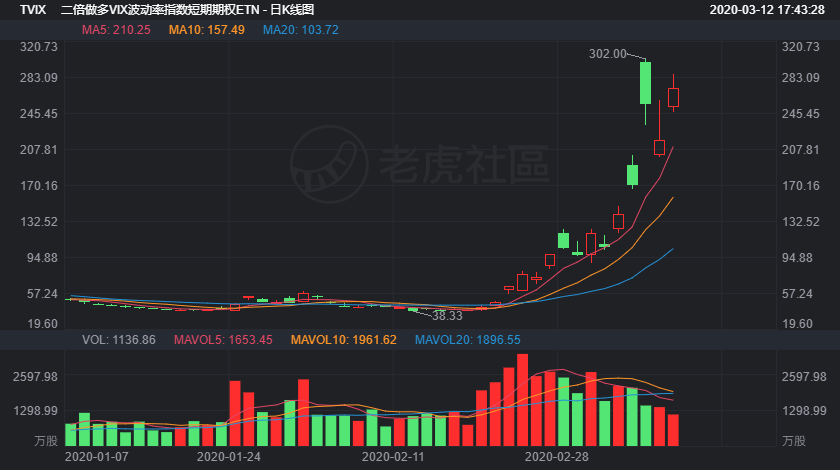The width and height of the screenshot is (840, 470).
Task: Click the left axis value 170.16
Action: tap(39, 186)
